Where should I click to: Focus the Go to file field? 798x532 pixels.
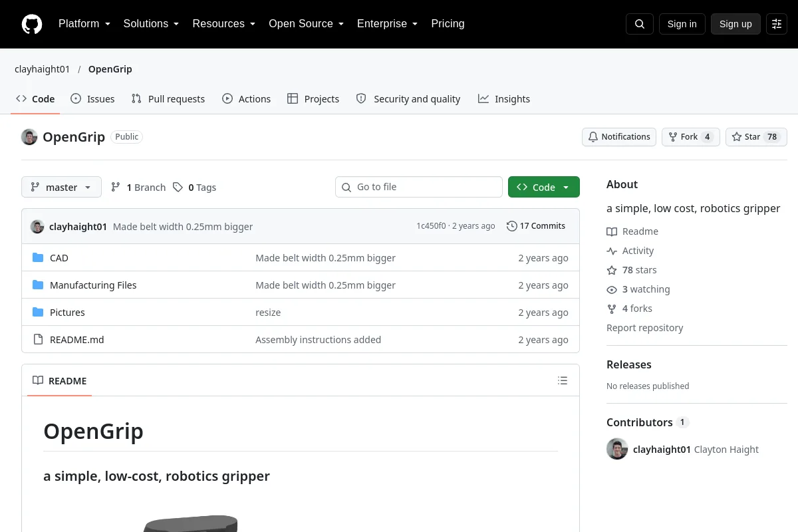point(419,187)
